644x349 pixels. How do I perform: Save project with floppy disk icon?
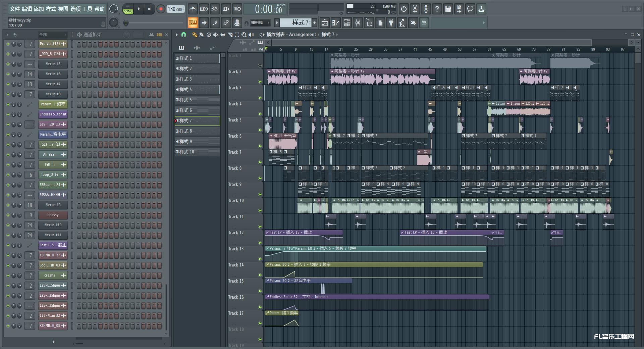448,9
